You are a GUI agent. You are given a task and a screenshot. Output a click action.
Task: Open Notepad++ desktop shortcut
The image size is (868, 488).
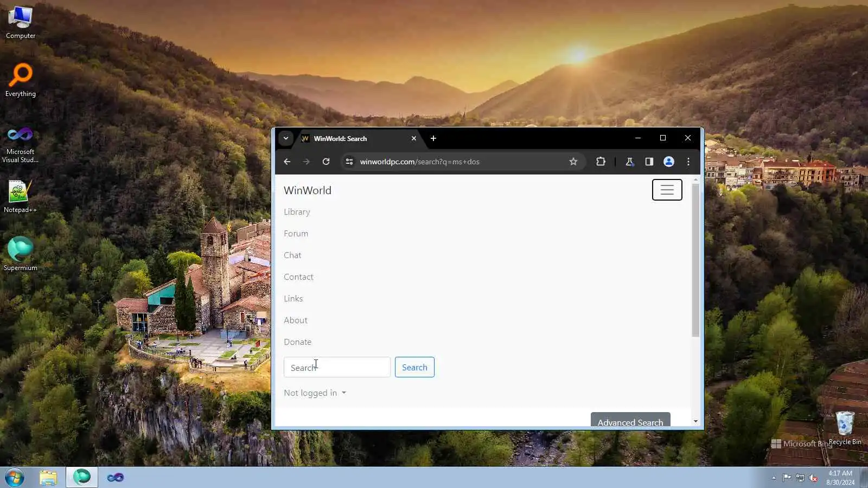click(20, 196)
